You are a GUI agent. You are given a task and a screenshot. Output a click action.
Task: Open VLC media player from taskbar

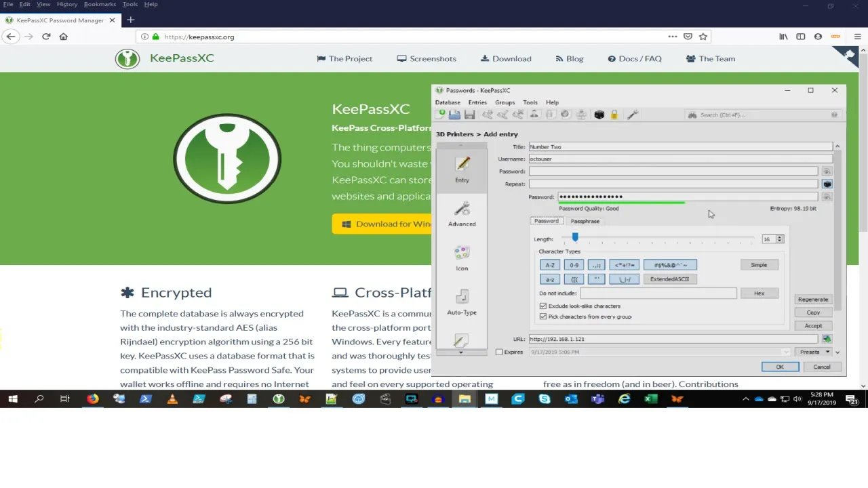(172, 399)
